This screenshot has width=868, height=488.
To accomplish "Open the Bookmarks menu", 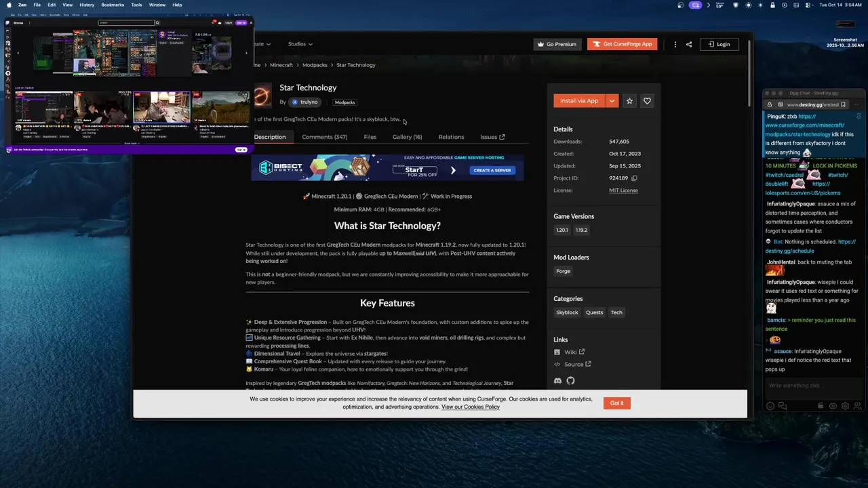I will pyautogui.click(x=113, y=5).
